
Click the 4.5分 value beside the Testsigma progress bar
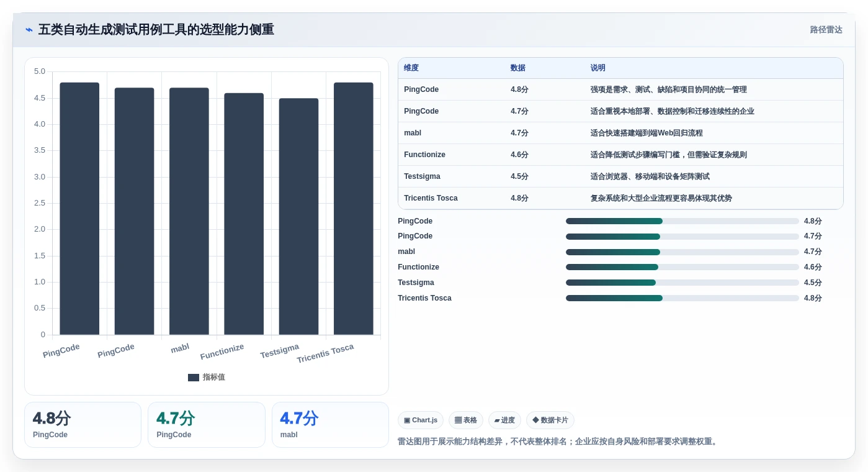[x=813, y=283]
